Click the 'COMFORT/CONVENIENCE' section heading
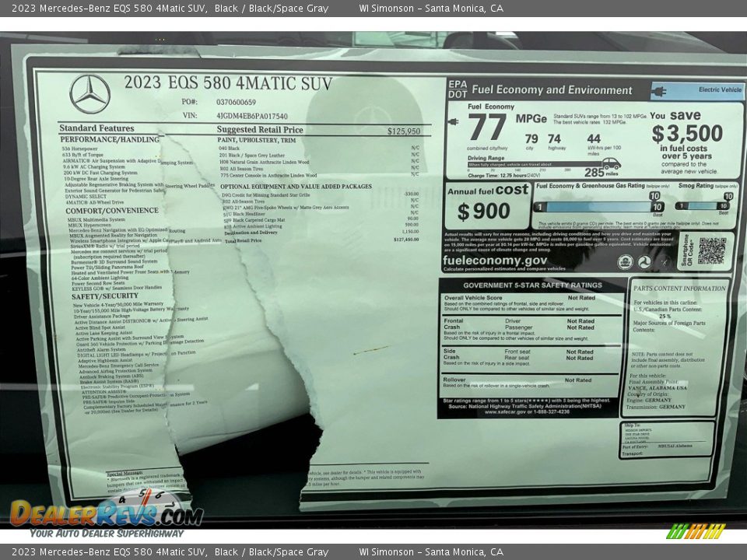Image resolution: width=747 pixels, height=560 pixels. 112,211
